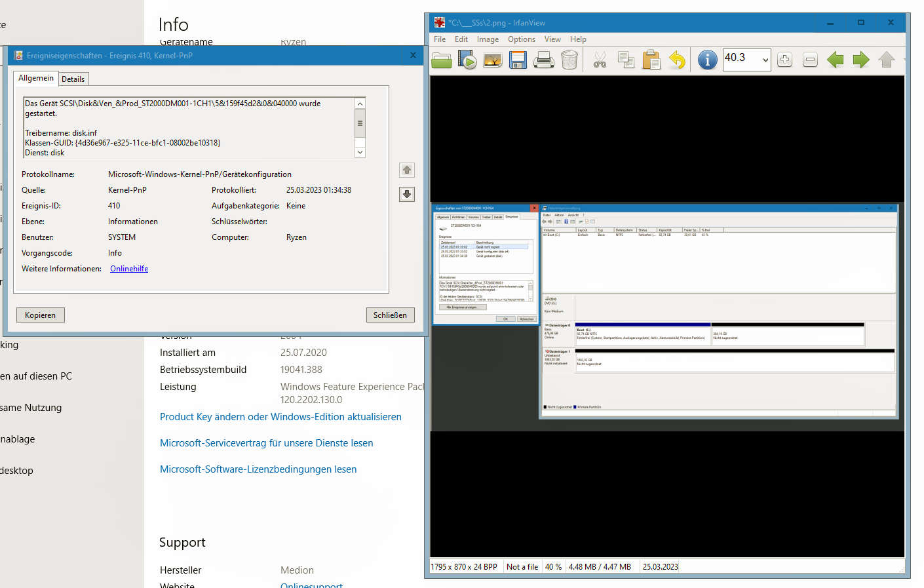Switch to the Details tab
Viewport: 924px width, 588px height.
pyautogui.click(x=73, y=79)
